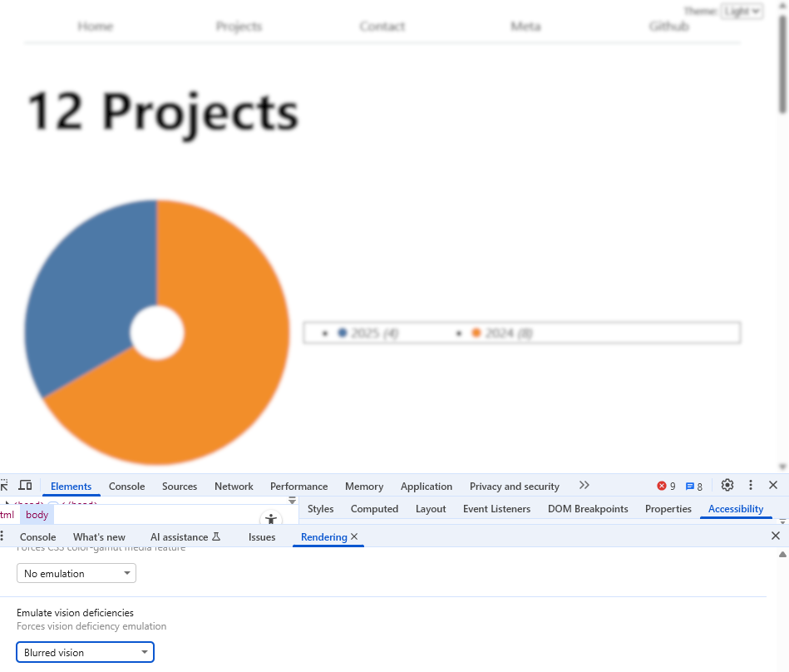Open DevTools settings gear
This screenshot has height=672, width=789.
click(x=727, y=486)
